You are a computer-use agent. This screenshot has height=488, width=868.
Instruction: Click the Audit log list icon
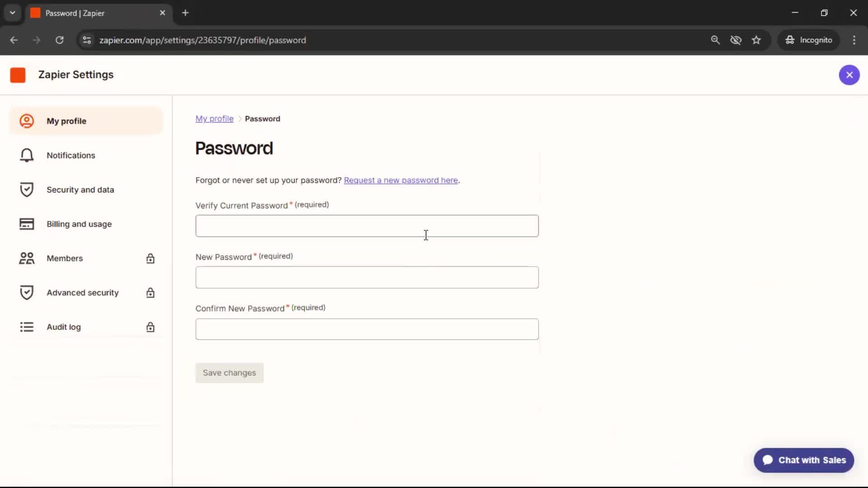27,327
